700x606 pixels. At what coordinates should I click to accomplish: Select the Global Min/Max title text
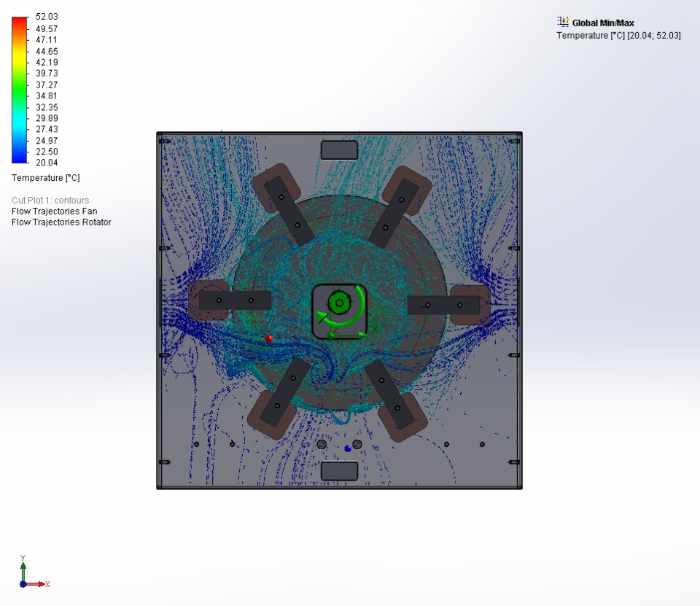[603, 23]
